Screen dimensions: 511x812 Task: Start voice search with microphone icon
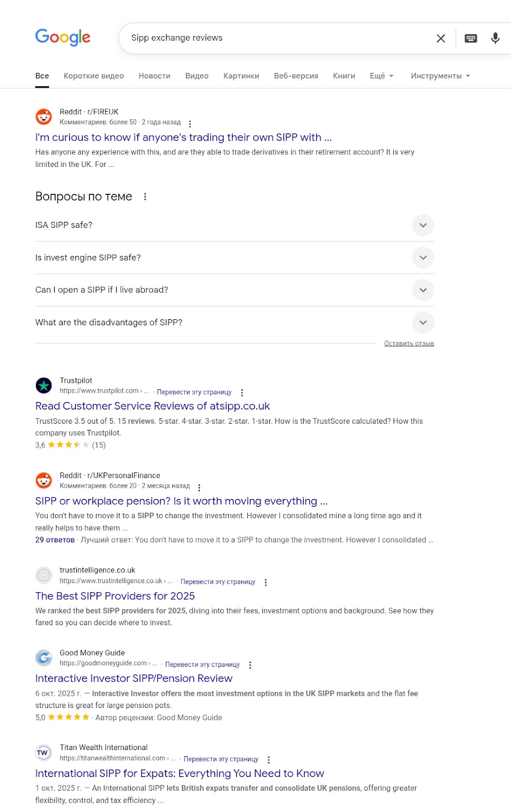495,39
